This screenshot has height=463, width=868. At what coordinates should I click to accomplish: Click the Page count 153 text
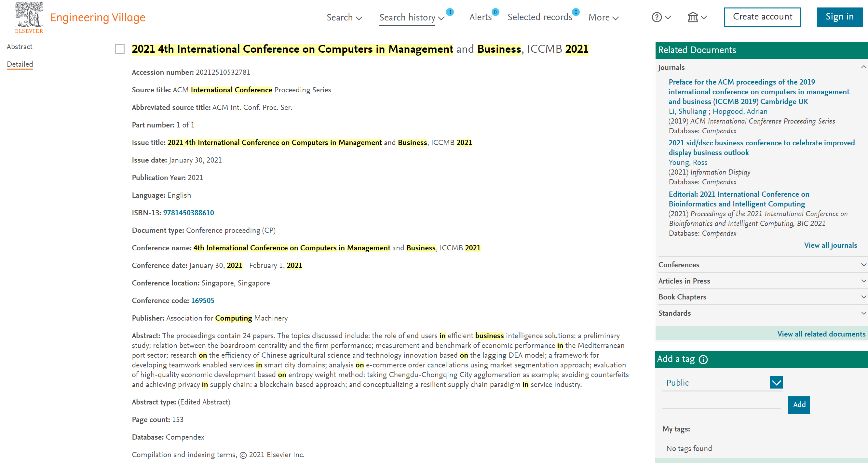click(x=158, y=419)
